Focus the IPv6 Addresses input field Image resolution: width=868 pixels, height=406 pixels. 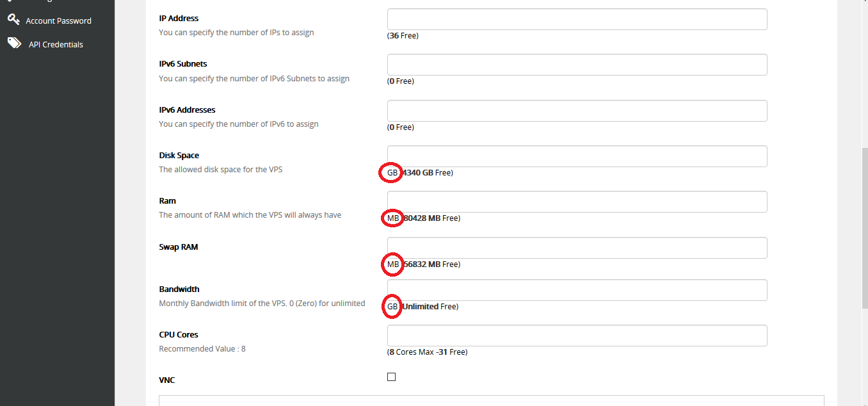click(577, 111)
